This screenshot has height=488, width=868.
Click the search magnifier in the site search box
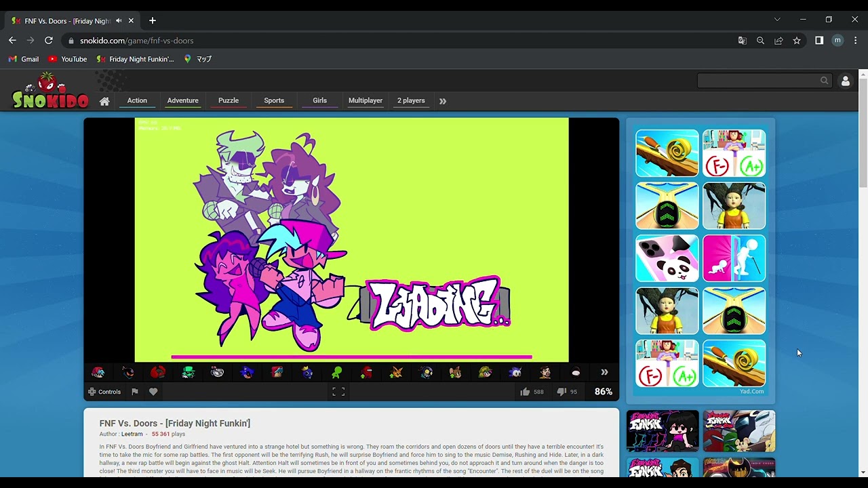coord(824,81)
